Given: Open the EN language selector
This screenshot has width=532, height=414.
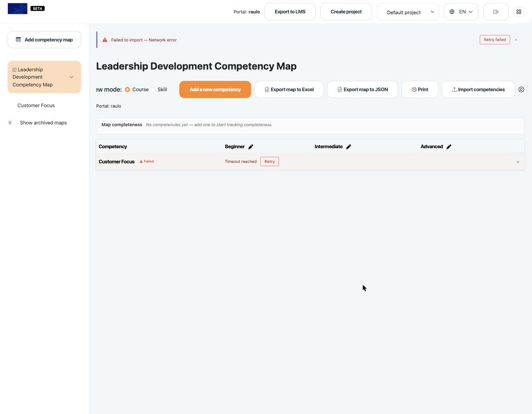Looking at the screenshot, I should coord(461,12).
